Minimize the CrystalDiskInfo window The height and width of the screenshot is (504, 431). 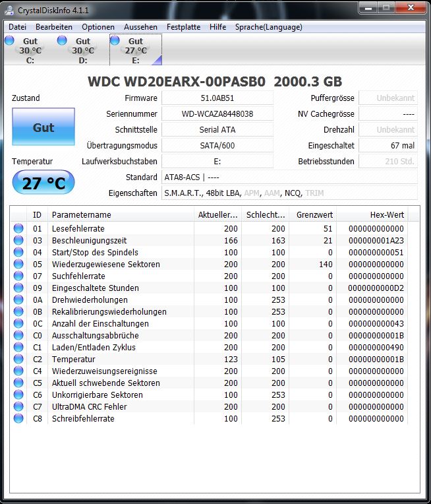tap(368, 8)
